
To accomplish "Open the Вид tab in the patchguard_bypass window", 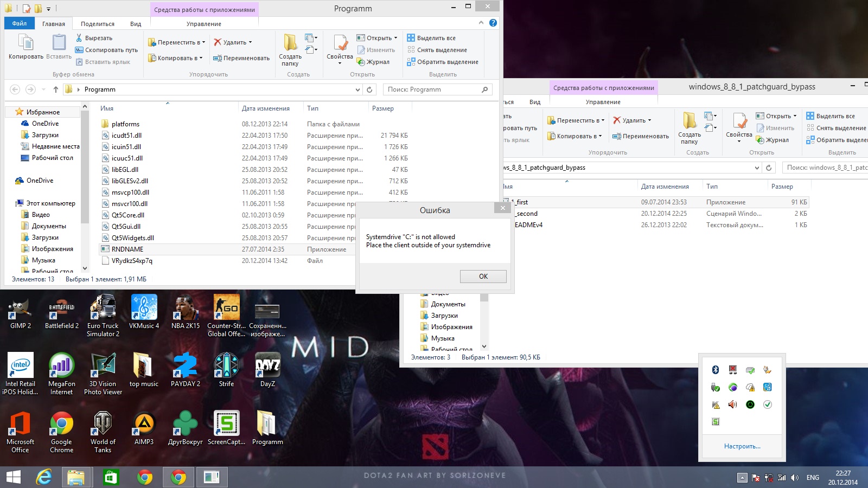I will click(x=535, y=102).
